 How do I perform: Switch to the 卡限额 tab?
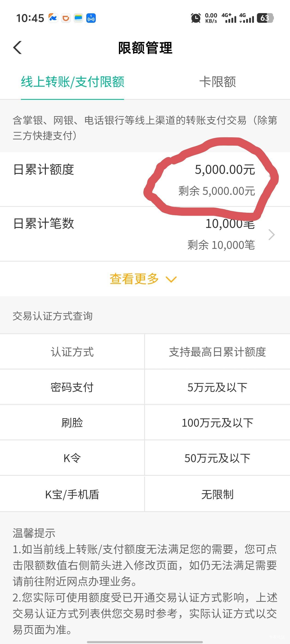point(217,82)
